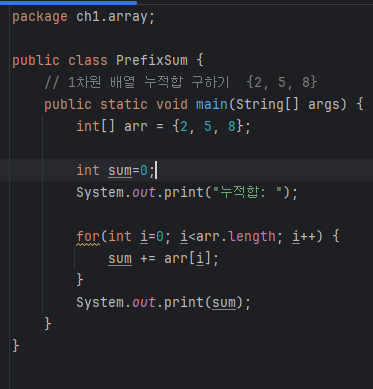373x389 pixels.
Task: Click 'System.out.print(sum);' statement
Action: [163, 303]
